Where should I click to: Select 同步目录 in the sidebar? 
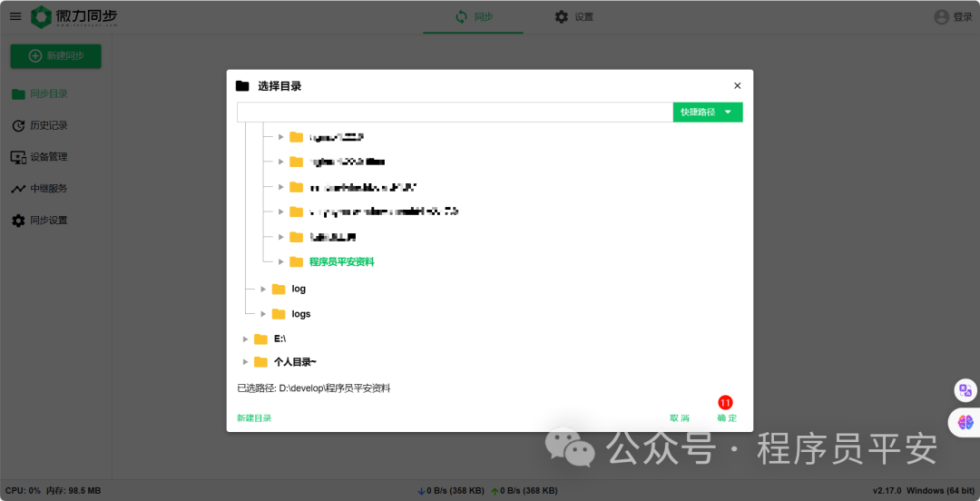coord(49,93)
